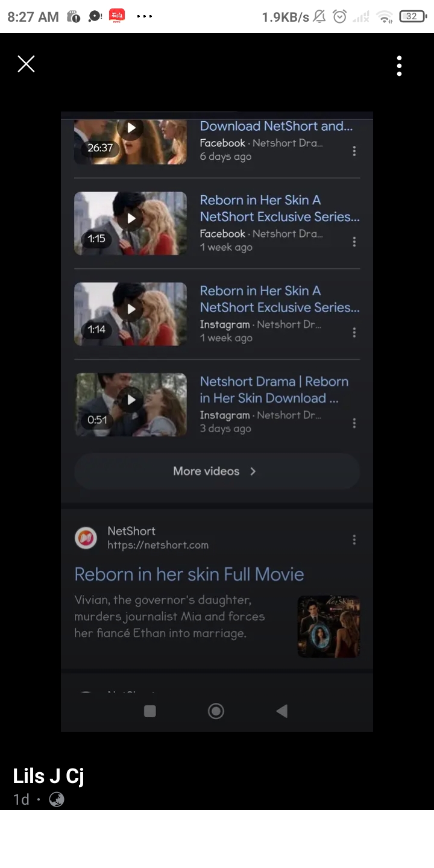Open options for the NetShort search result

point(354,539)
